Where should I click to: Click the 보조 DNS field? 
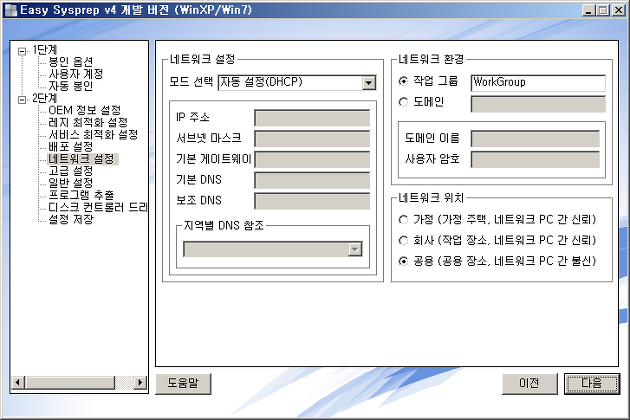tap(312, 201)
